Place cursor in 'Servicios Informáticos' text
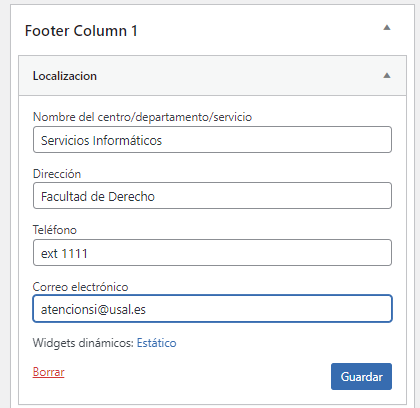Screen dimensions: 420x408 coord(101,140)
